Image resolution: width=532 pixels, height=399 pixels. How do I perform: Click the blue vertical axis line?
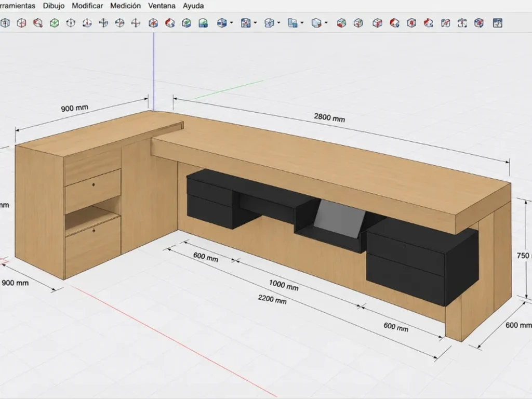tap(154, 71)
